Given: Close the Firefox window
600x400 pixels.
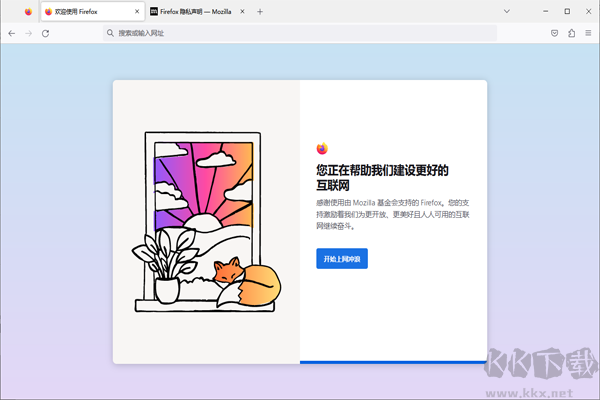Looking at the screenshot, I should pos(589,11).
